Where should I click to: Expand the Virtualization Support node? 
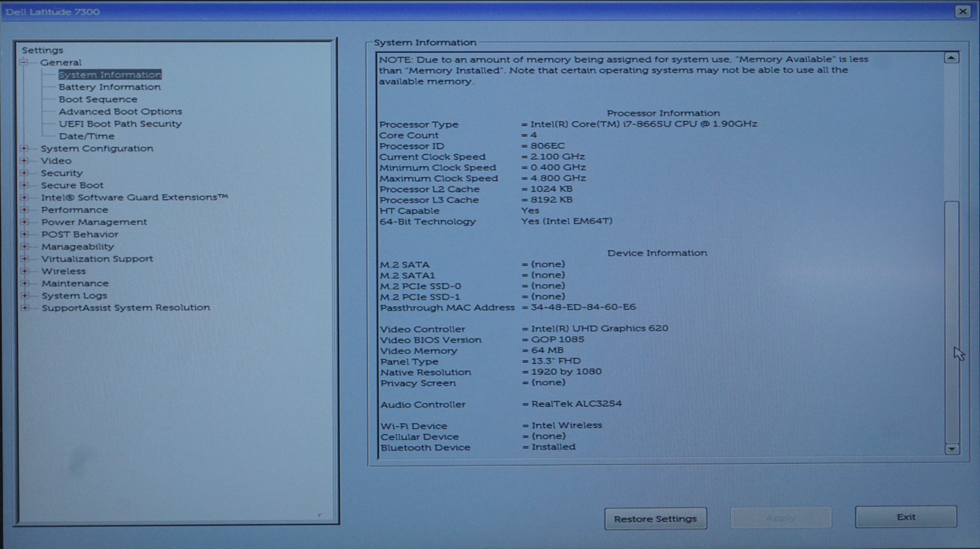coord(24,259)
